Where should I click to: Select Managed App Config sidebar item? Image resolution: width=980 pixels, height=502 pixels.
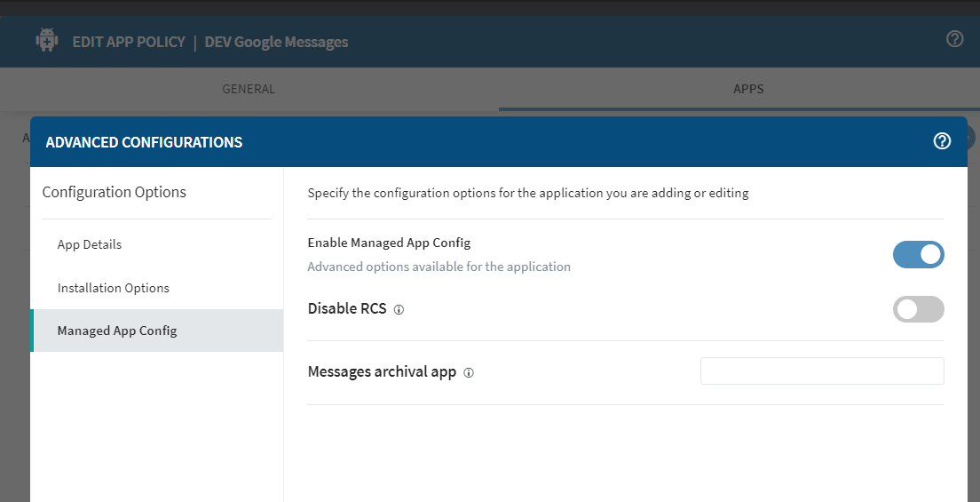(x=117, y=331)
